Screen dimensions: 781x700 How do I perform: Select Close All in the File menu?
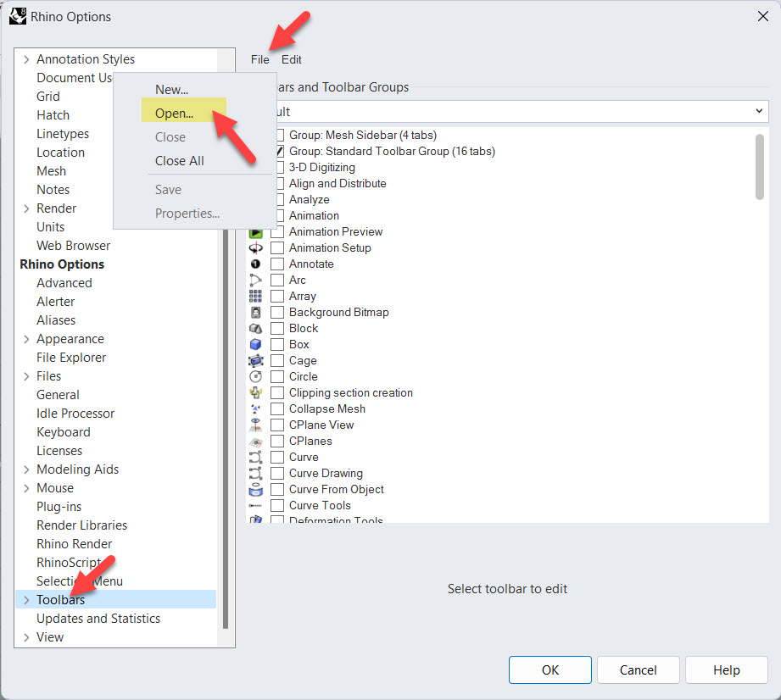(x=179, y=161)
